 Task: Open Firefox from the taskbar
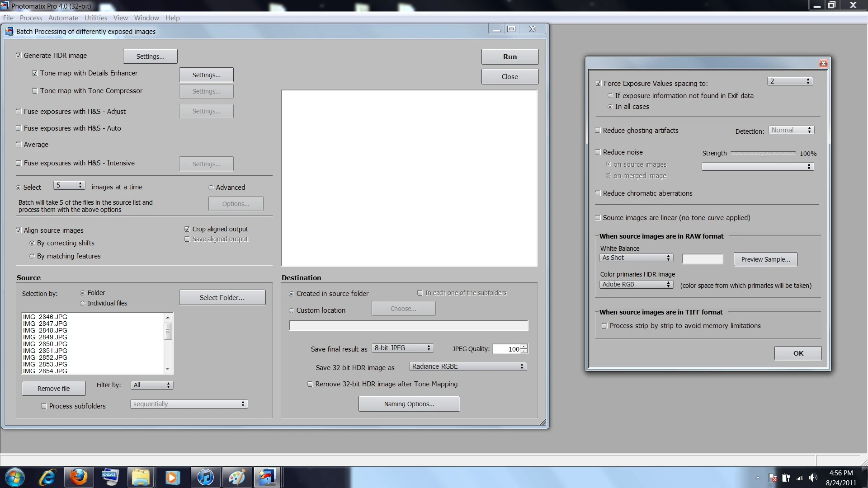78,477
